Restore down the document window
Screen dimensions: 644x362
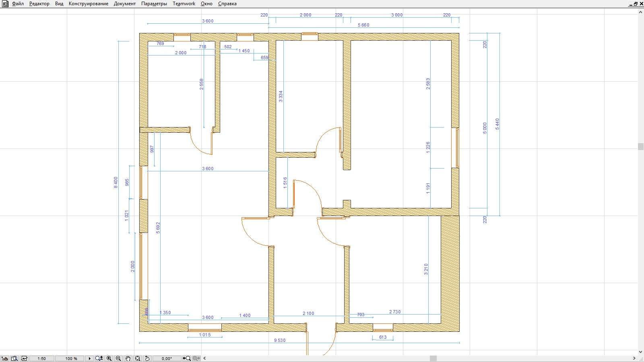coord(636,4)
